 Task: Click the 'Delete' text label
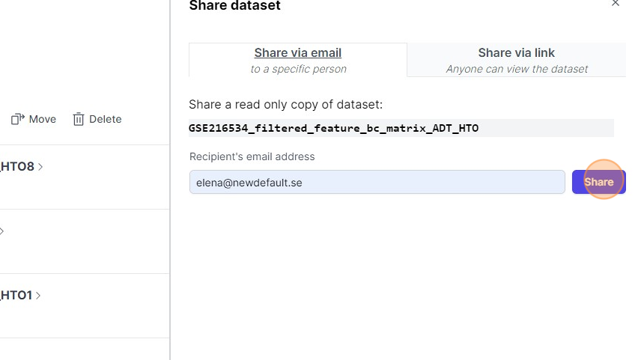105,119
